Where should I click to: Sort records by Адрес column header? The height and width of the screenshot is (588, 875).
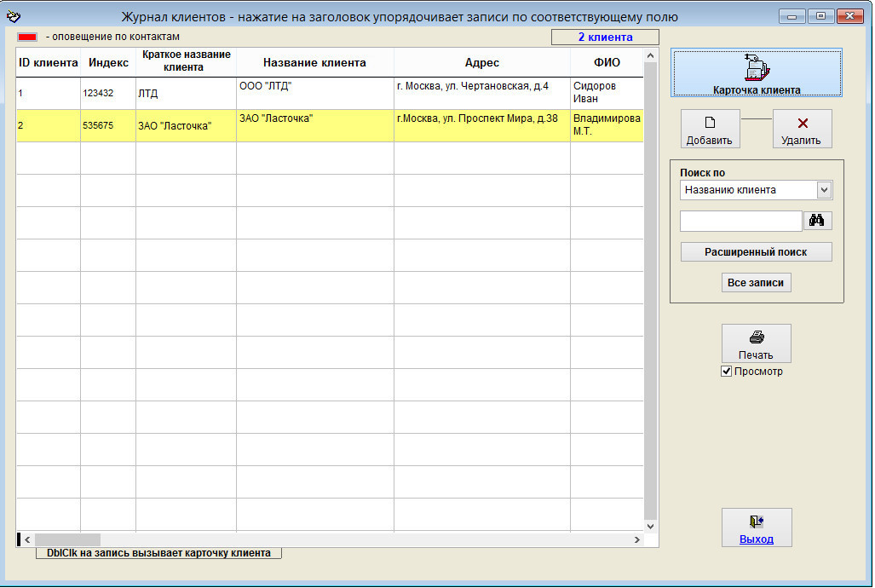point(481,62)
